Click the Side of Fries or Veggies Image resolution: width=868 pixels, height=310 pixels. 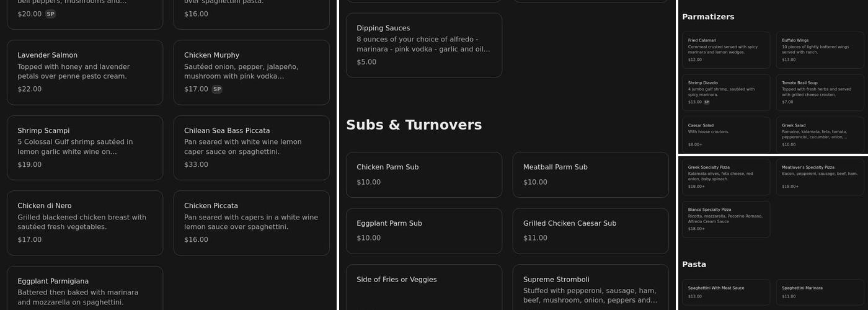(423, 287)
